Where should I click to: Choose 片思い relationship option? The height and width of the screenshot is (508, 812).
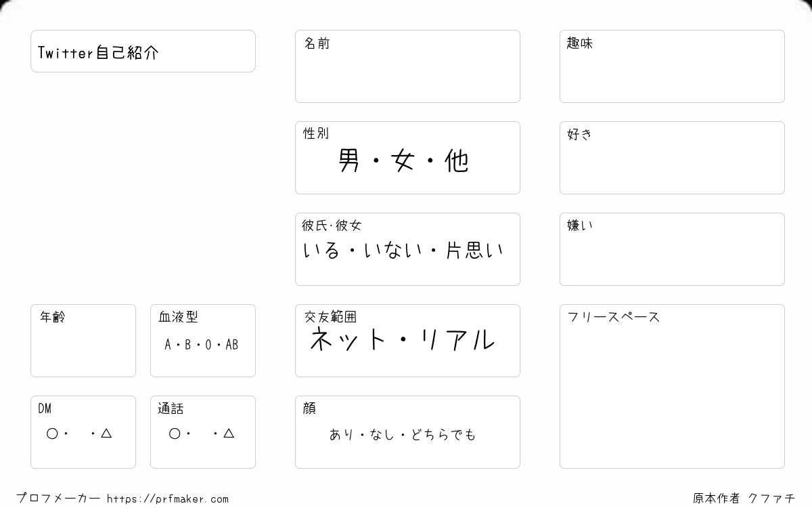tap(474, 251)
